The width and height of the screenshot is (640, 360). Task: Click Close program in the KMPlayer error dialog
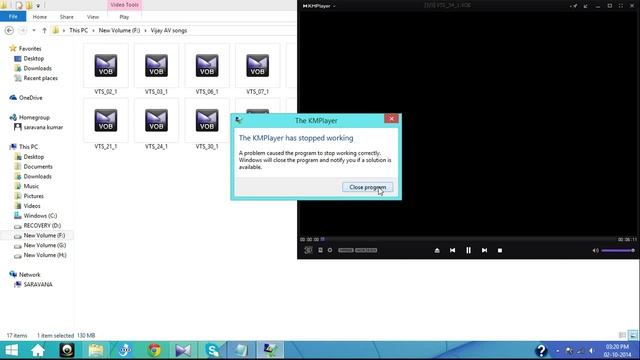(x=367, y=187)
